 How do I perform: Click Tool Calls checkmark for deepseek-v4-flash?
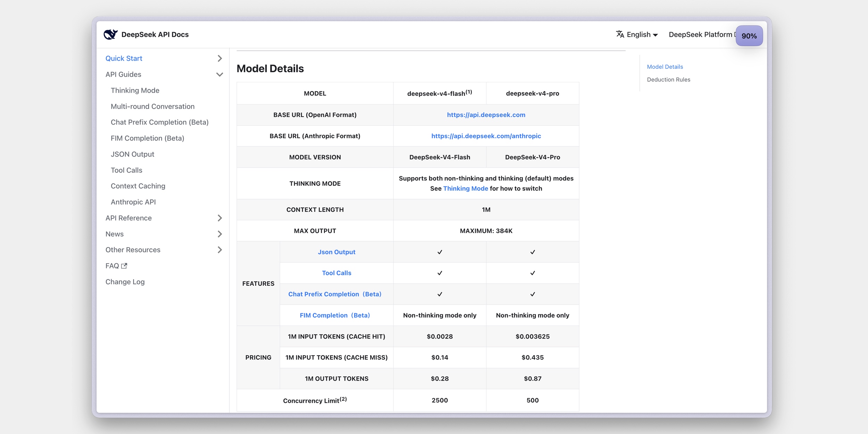coord(440,273)
